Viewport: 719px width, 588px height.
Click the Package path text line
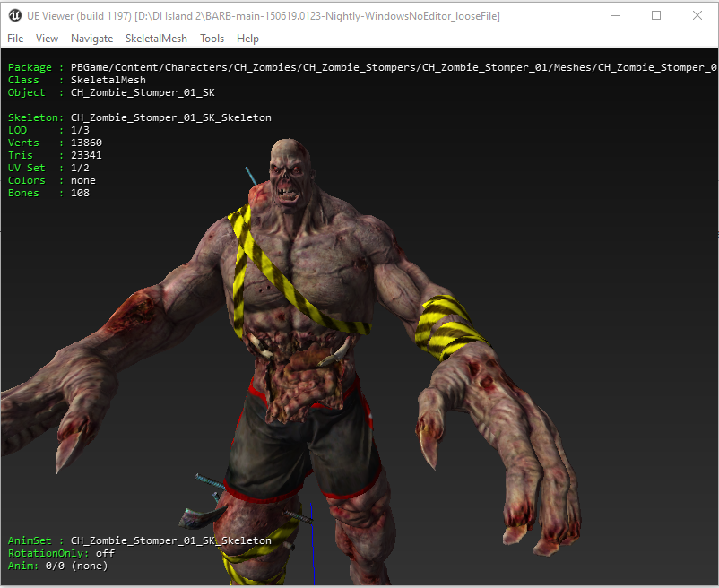click(362, 67)
